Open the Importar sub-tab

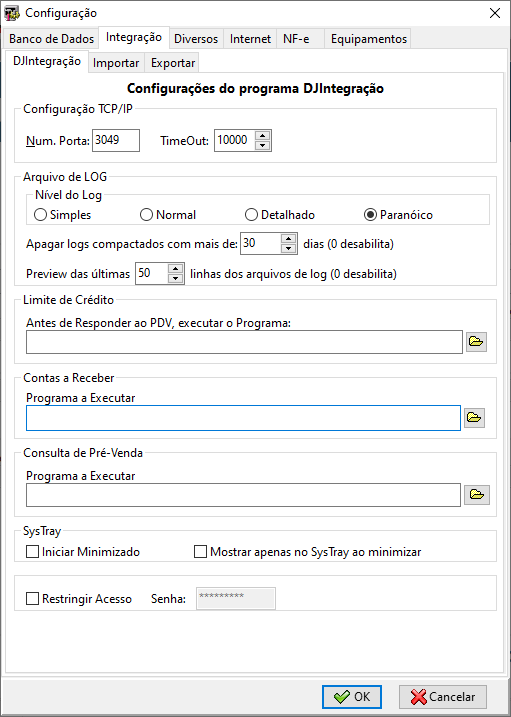tap(116, 63)
